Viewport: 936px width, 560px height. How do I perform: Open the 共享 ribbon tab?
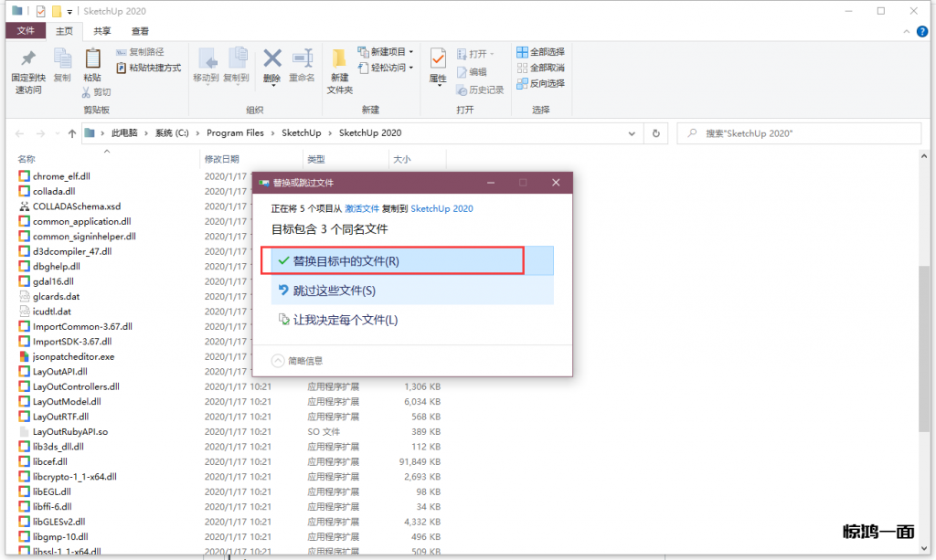102,31
